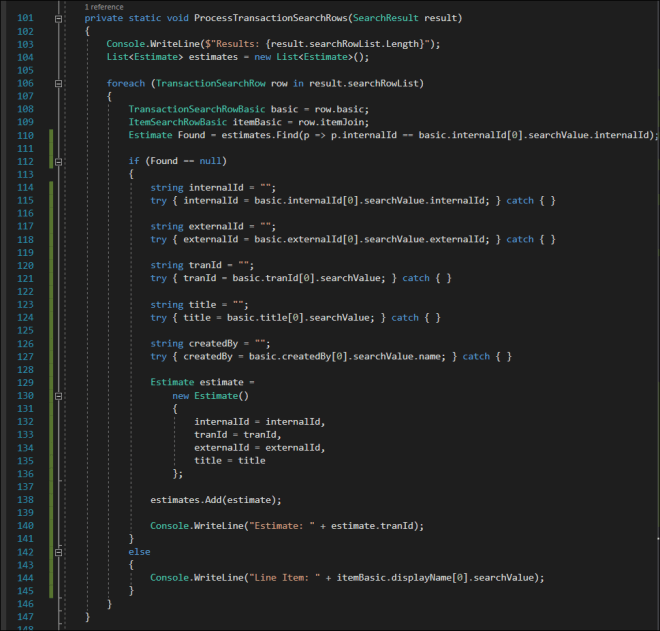Place cursor on the TransactionSearchRowBasic type
The width and height of the screenshot is (660, 631).
tap(198, 109)
